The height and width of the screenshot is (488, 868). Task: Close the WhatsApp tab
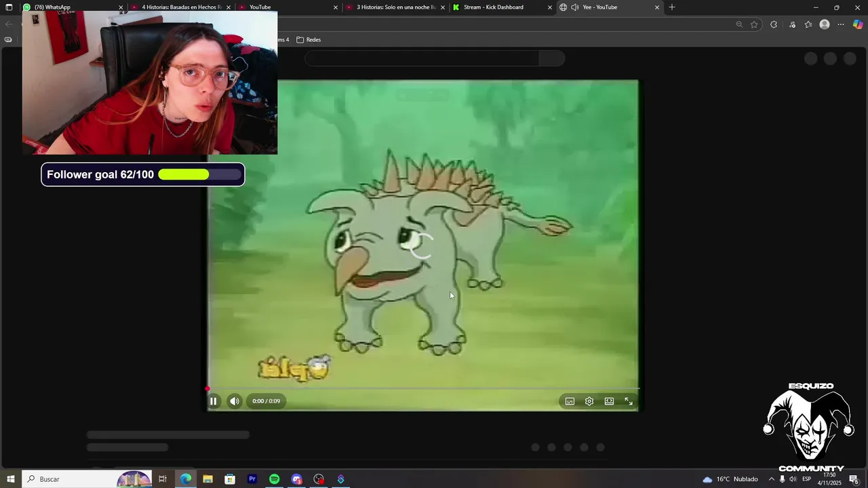[121, 7]
